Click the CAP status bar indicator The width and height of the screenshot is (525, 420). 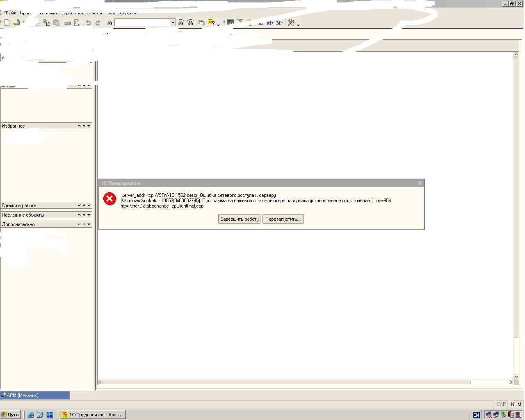click(x=501, y=404)
